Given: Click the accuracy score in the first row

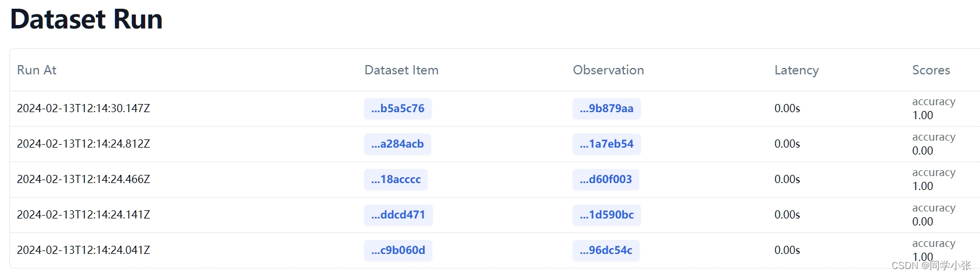Looking at the screenshot, I should 933,109.
